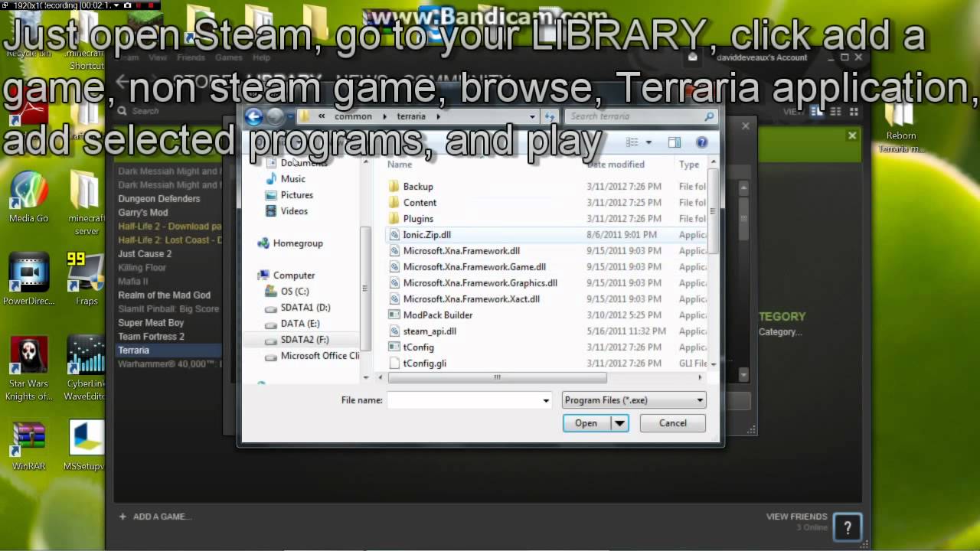The width and height of the screenshot is (980, 551).
Task: Select the tConfig application
Action: coord(418,347)
